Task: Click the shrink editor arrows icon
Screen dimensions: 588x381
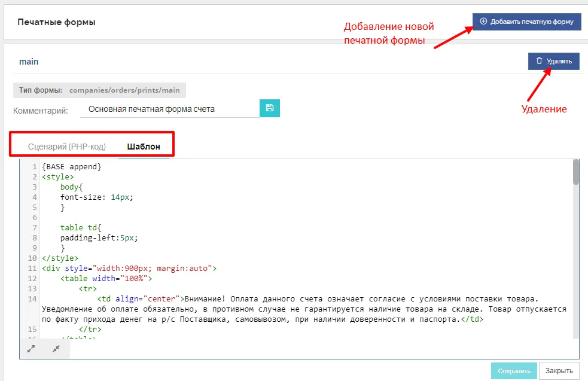Action: click(56, 349)
